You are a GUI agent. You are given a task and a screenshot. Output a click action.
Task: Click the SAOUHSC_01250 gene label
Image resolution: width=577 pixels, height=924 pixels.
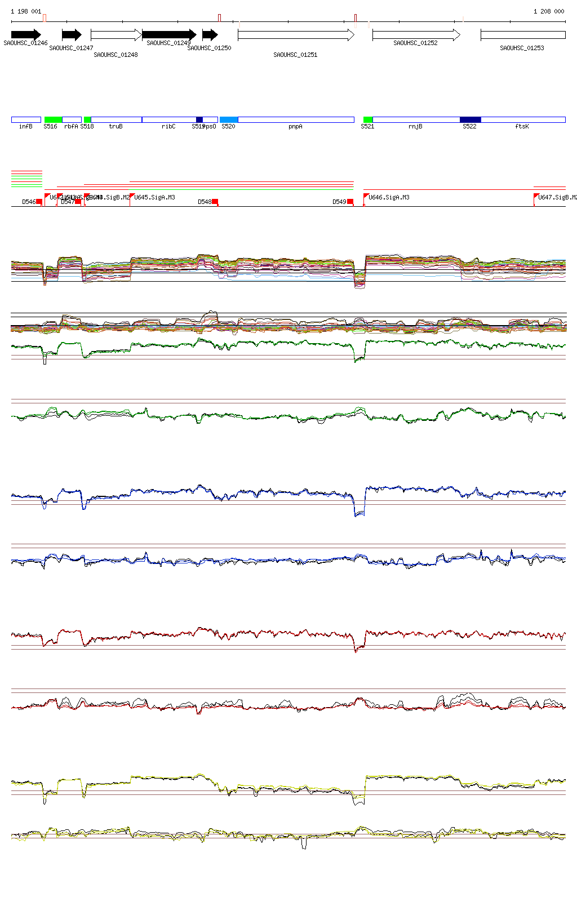209,48
